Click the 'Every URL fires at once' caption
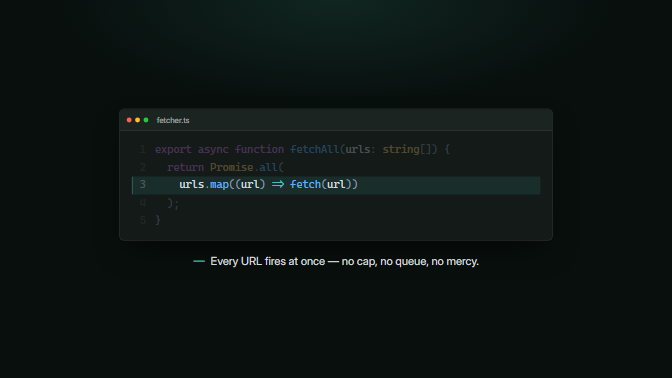The width and height of the screenshot is (672, 378). pyautogui.click(x=345, y=261)
